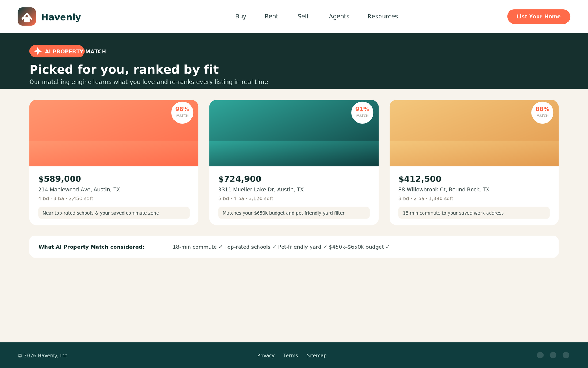Click the 4 bd · 3 ba · 2,450 sqft details

66,198
